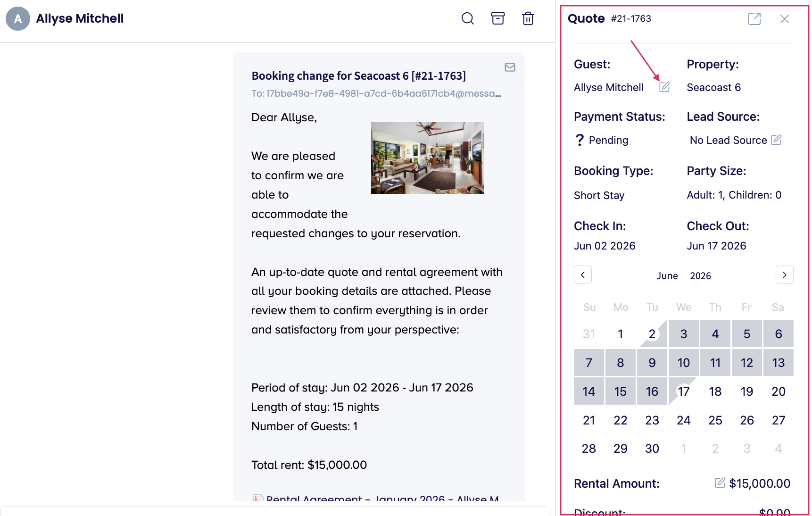Open the Seacoast 6 property photo

[x=427, y=158]
